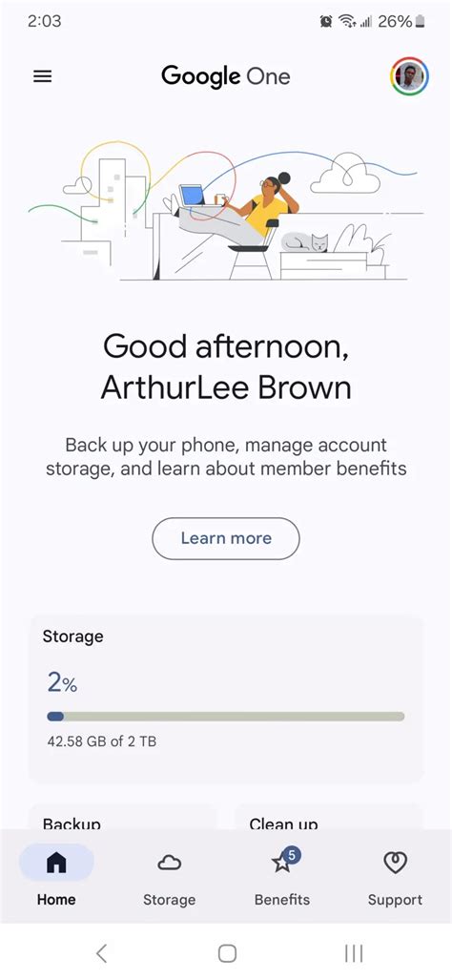This screenshot has height=980, width=452.
Task: Open the Backup card
Action: click(122, 817)
